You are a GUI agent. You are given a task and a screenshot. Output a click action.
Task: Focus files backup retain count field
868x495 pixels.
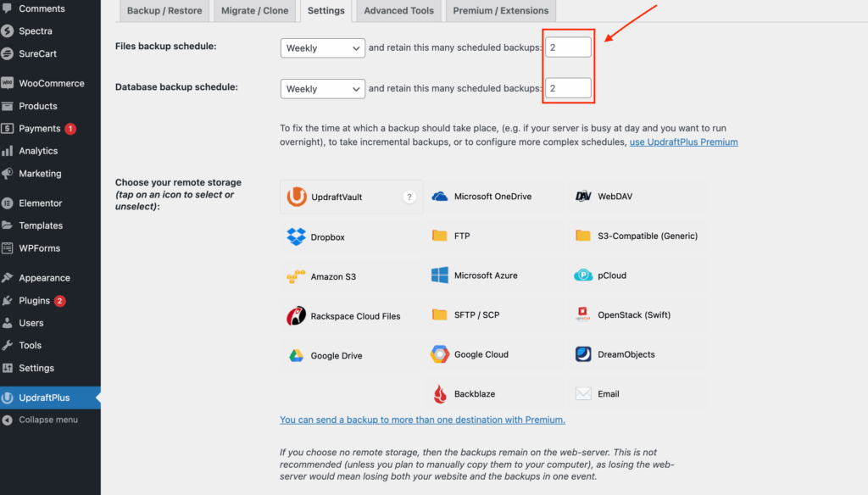click(568, 47)
